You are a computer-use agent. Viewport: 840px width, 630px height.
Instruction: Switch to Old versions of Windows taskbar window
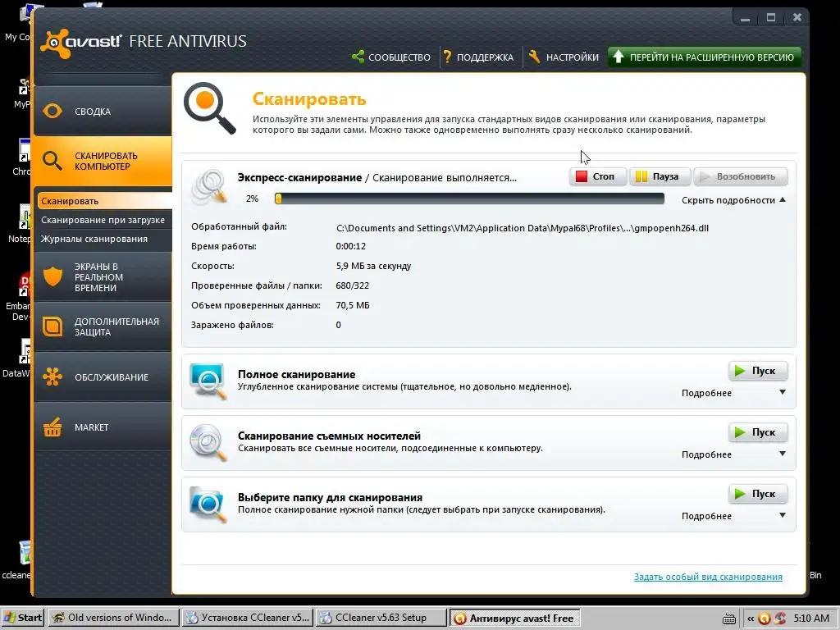113,618
